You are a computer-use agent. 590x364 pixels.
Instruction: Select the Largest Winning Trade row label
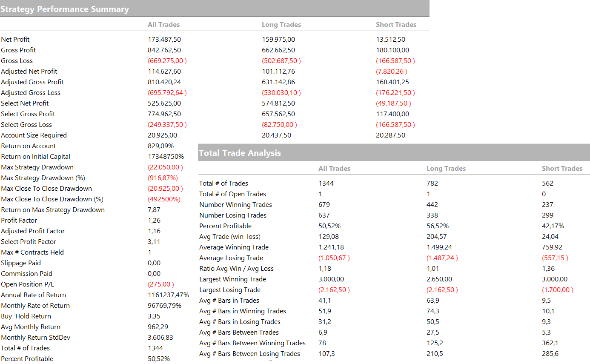tap(232, 279)
